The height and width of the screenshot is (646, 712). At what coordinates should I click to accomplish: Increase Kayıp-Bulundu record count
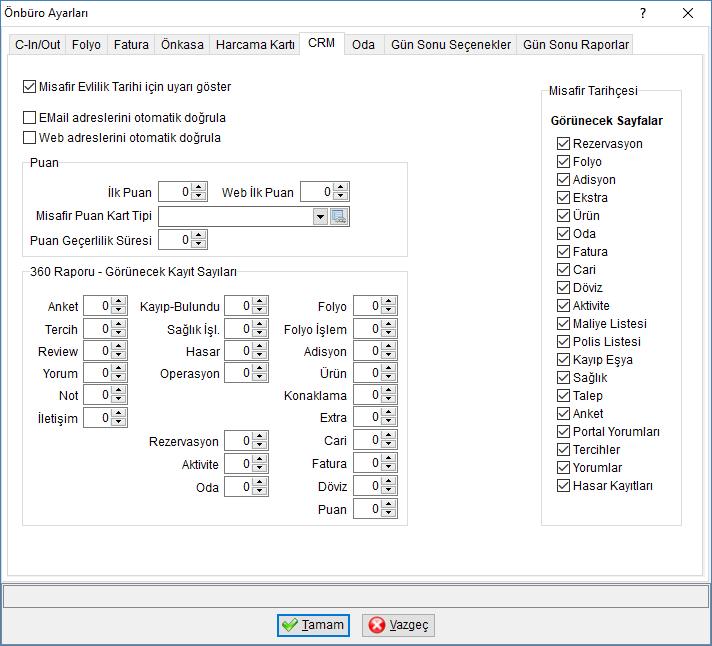[259, 301]
